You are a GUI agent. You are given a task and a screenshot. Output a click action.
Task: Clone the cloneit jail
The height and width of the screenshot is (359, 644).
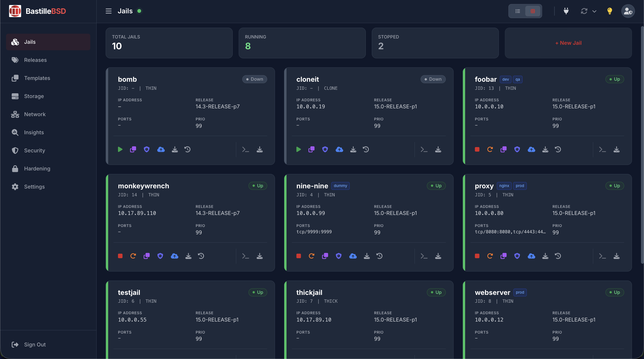[x=311, y=150]
